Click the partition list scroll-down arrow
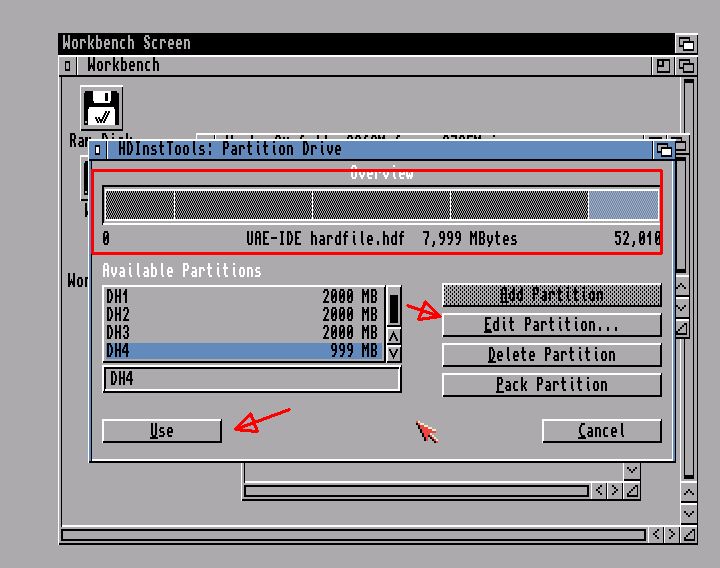 393,352
